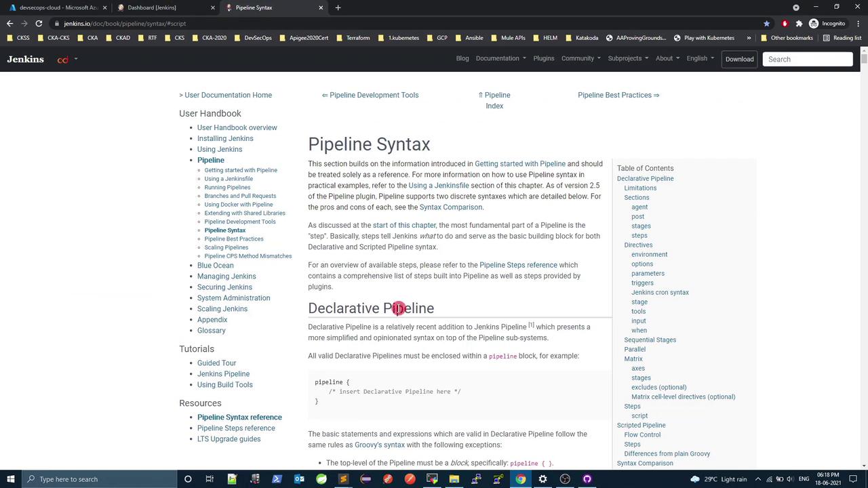Image resolution: width=868 pixels, height=488 pixels.
Task: Open a new browser tab with plus icon
Action: pos(338,7)
